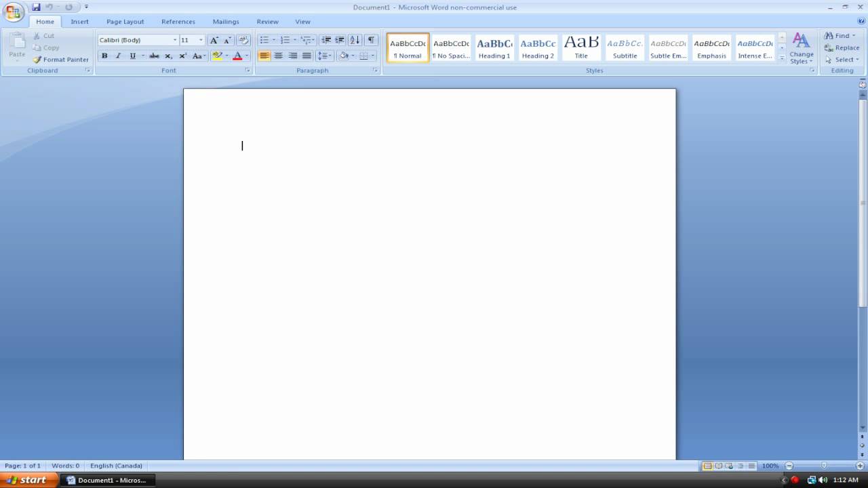
Task: Click the volume icon in system tray
Action: coord(823,480)
